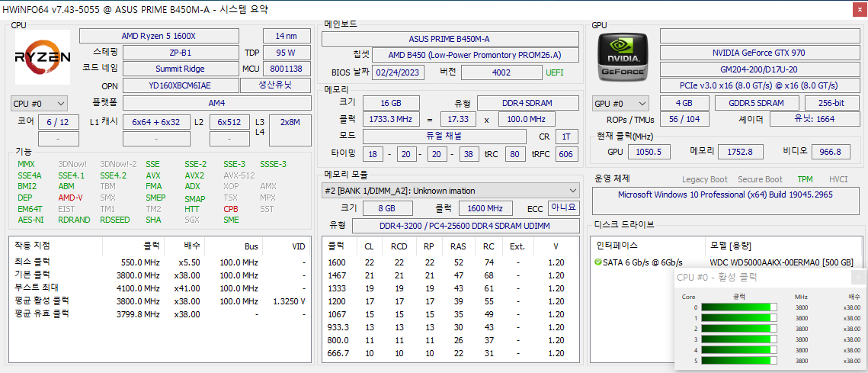Click the 8001138 MCU value
Screen dimensions: 868x373
(x=287, y=69)
